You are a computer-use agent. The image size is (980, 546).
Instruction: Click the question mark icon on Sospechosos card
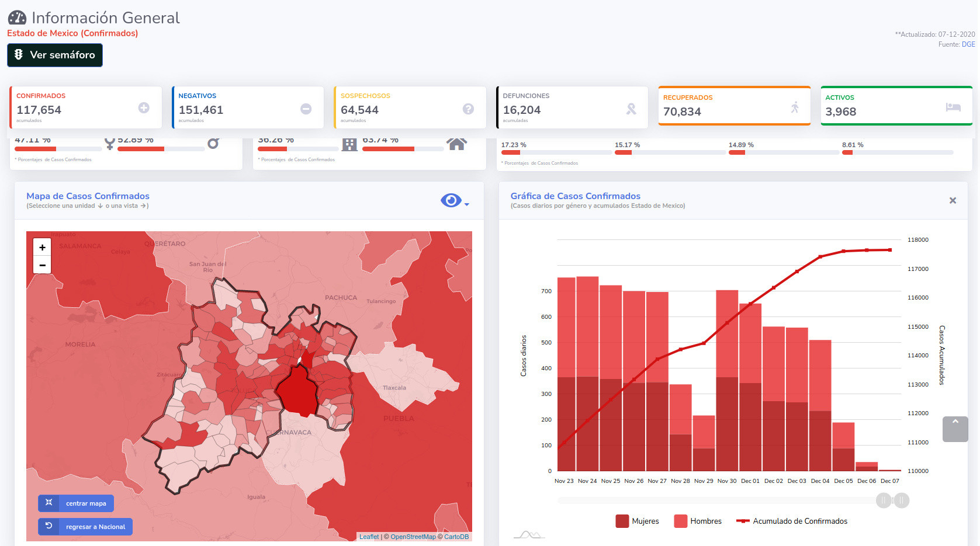[x=468, y=109]
